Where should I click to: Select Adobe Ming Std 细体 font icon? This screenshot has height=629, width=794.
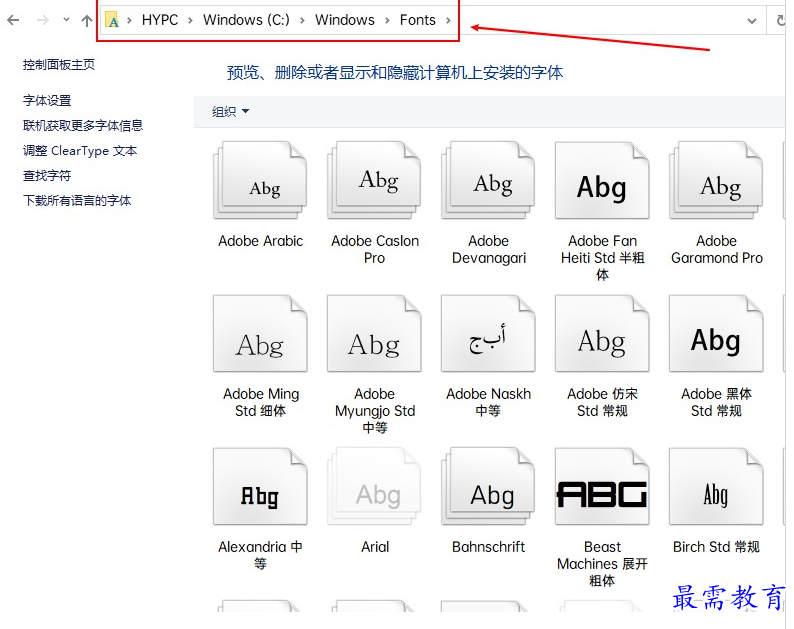pyautogui.click(x=260, y=334)
